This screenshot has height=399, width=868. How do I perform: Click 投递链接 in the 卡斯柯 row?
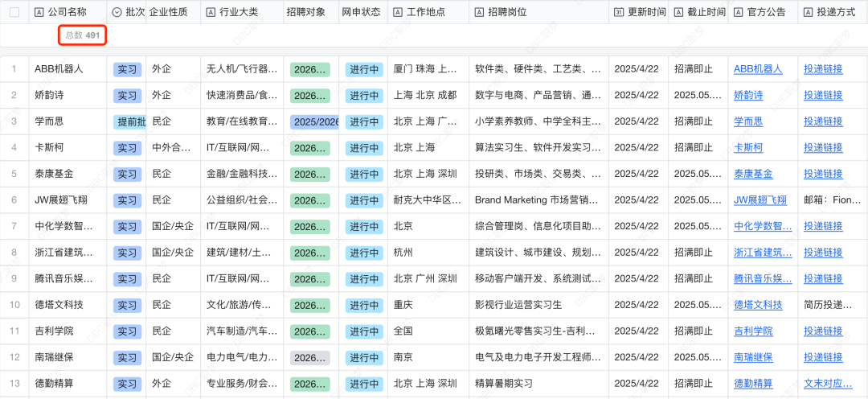pyautogui.click(x=823, y=147)
